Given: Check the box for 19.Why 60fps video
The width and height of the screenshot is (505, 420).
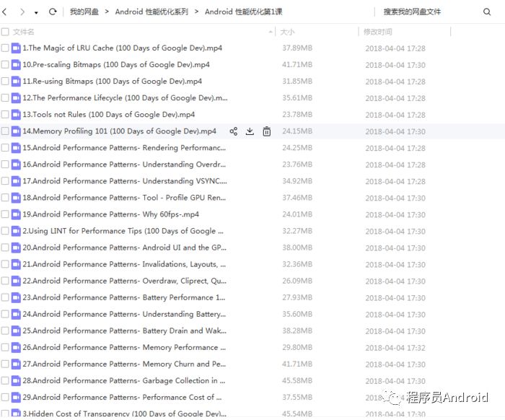Looking at the screenshot, I should [5, 214].
